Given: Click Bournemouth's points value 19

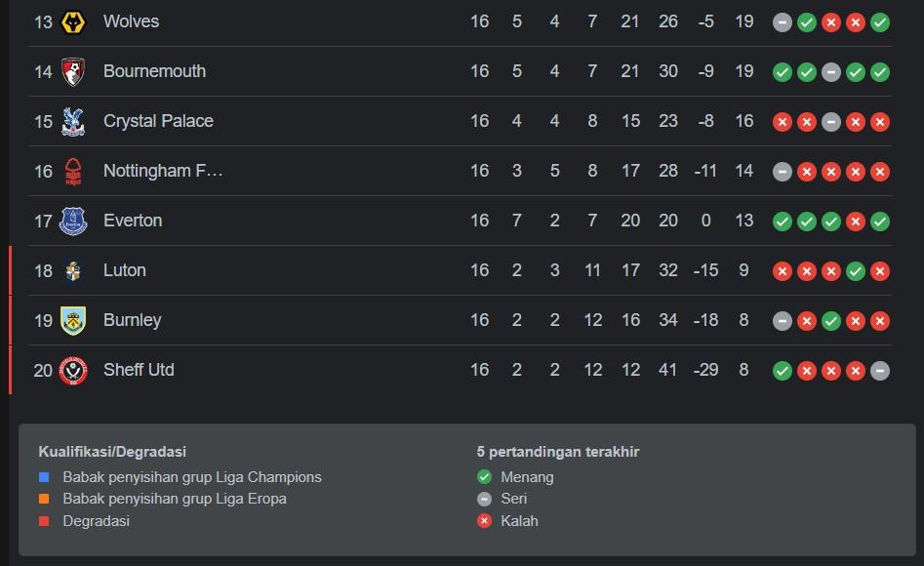Looking at the screenshot, I should click(x=744, y=71).
